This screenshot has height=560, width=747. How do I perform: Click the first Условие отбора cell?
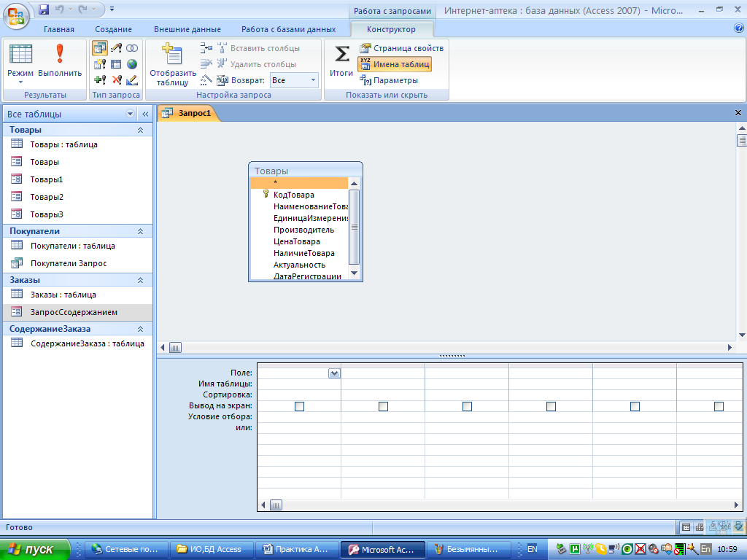pyautogui.click(x=298, y=416)
